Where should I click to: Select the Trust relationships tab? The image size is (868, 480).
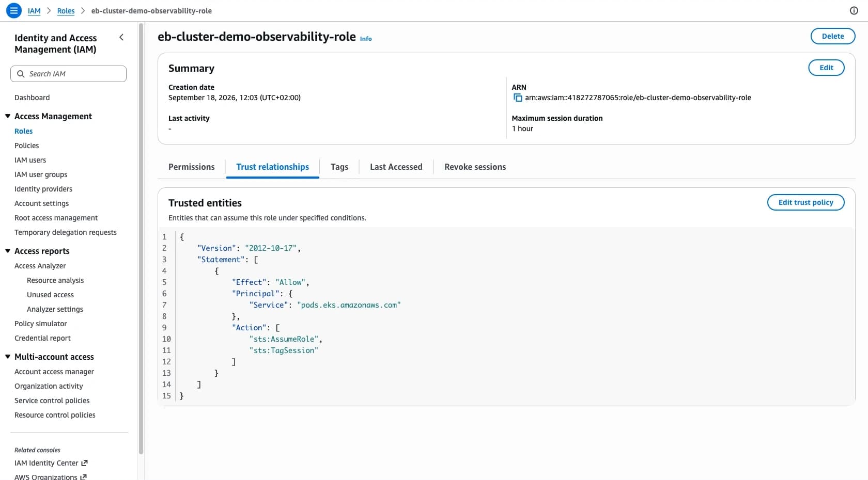272,167
